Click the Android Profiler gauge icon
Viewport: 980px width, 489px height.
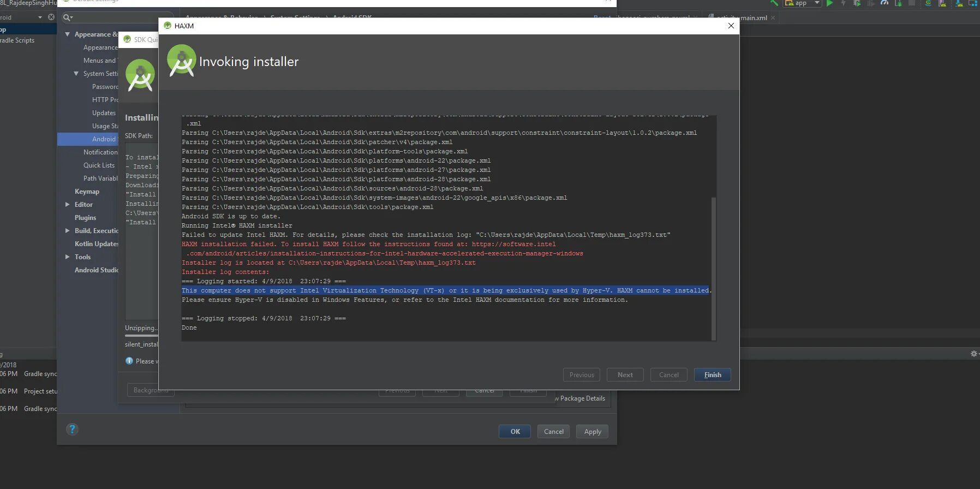(885, 3)
